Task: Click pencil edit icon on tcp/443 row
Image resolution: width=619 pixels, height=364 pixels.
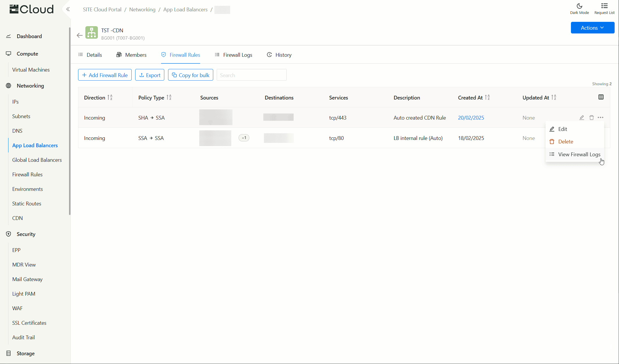Action: click(582, 118)
